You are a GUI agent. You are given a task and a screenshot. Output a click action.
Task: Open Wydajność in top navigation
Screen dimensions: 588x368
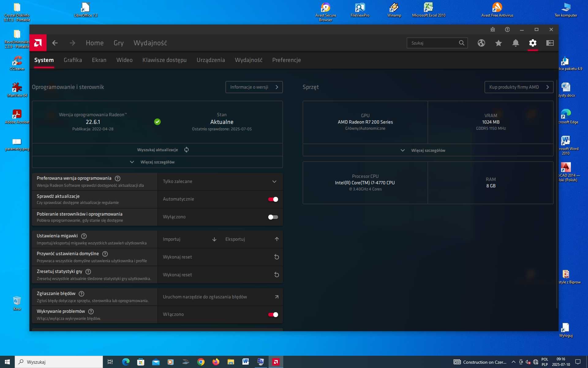150,43
